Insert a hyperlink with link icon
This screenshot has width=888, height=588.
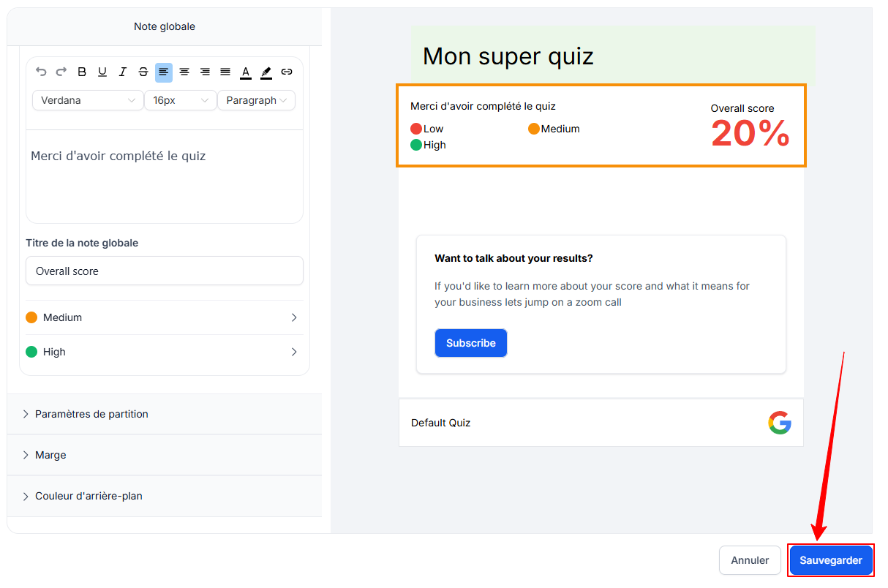point(287,72)
